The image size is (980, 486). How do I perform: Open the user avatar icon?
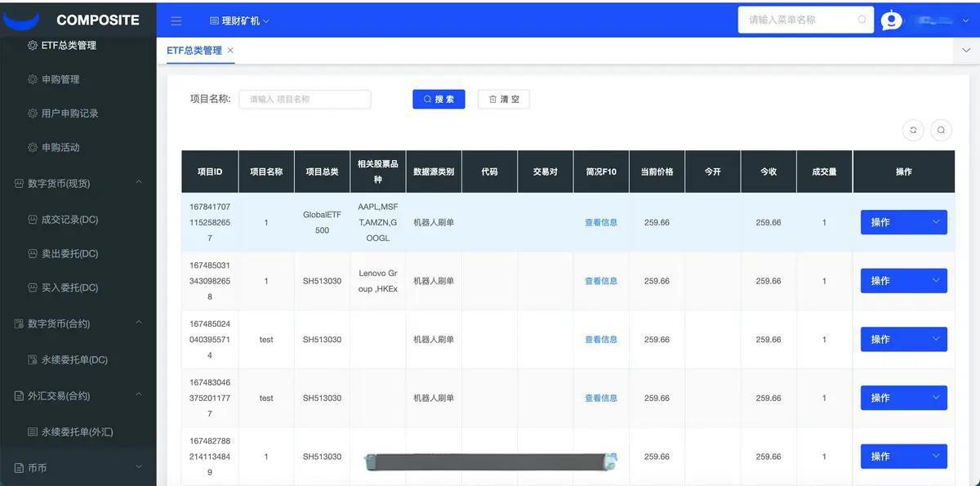click(x=892, y=20)
